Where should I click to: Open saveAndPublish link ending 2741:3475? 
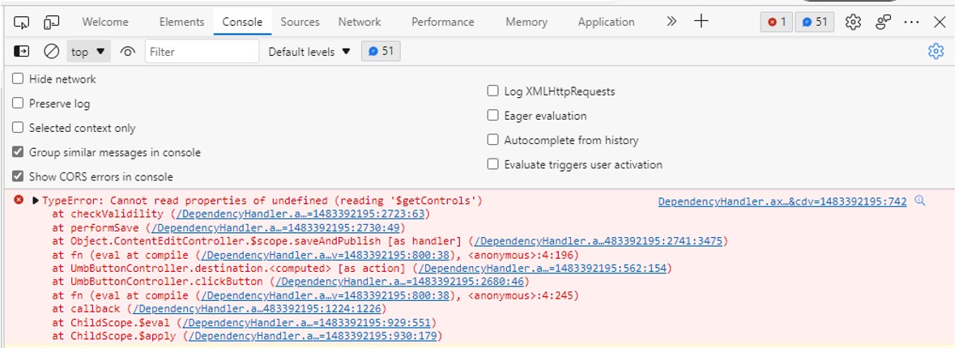[x=598, y=241]
